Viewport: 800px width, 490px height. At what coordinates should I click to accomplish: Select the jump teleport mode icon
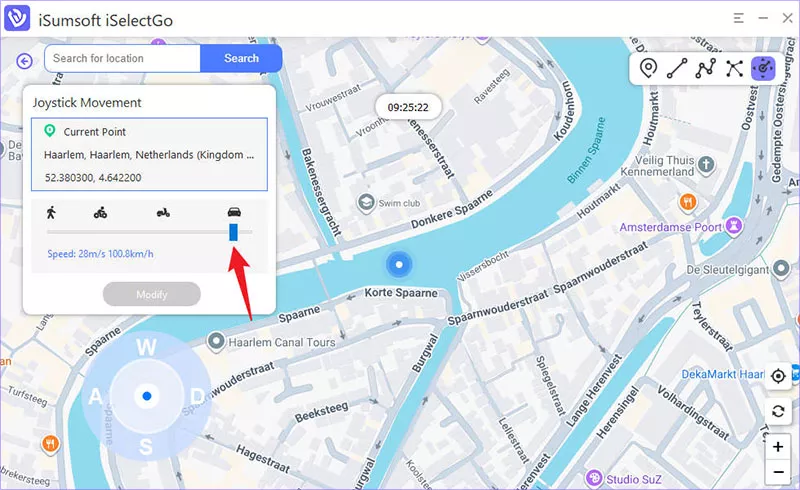[735, 68]
